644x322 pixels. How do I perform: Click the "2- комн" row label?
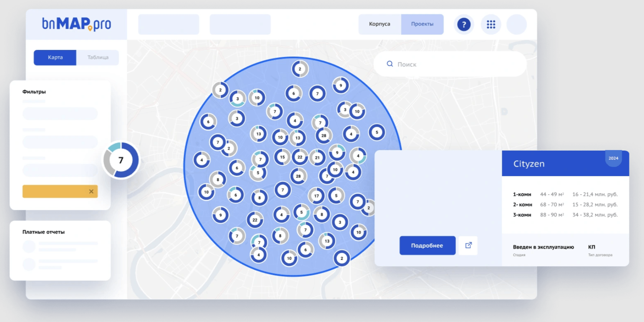523,205
